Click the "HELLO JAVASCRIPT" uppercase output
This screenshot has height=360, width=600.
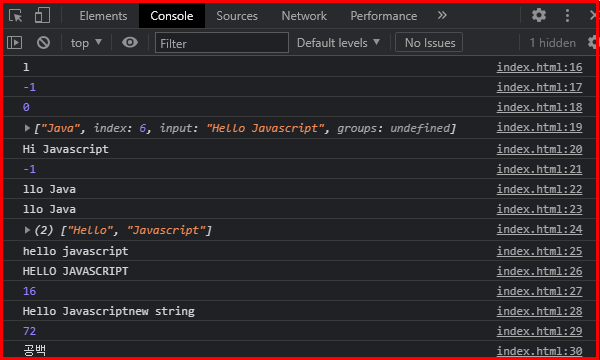pos(75,271)
